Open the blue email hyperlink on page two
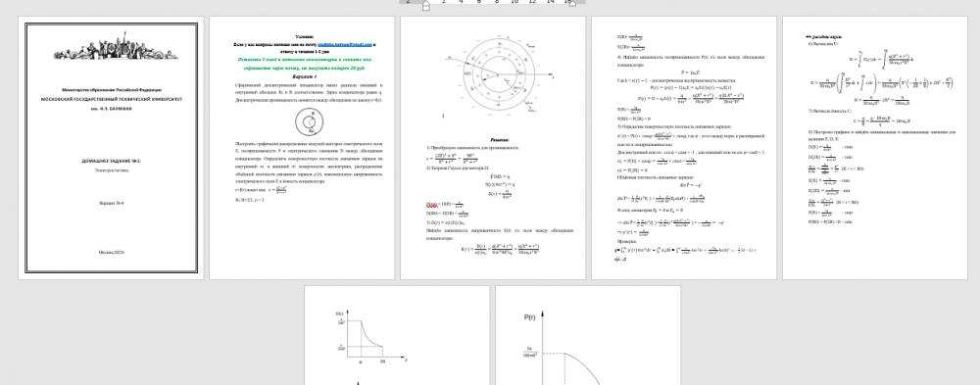 (344, 45)
